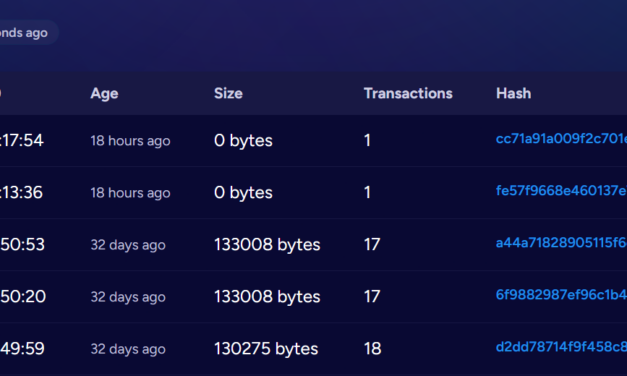Select age cell in the 50:53 row
627x376 pixels.
tap(128, 245)
